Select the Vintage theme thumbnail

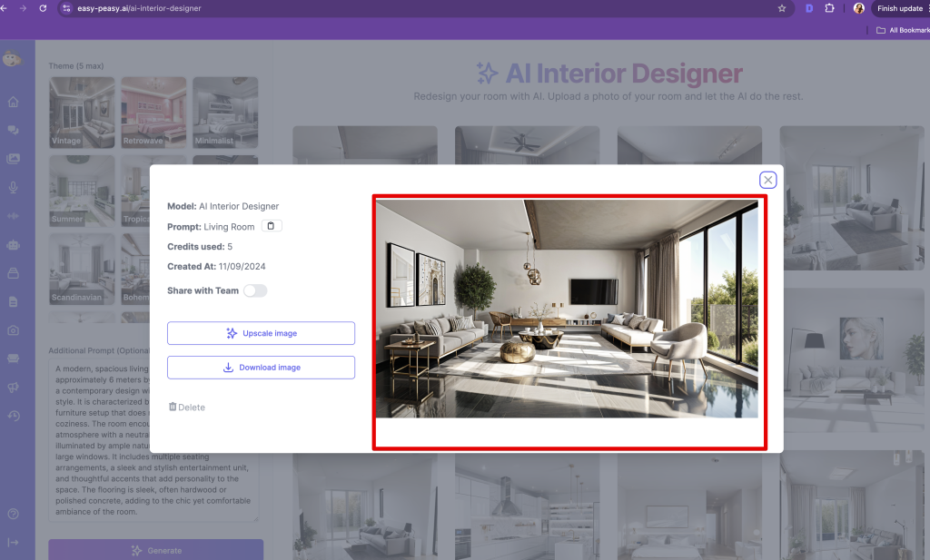82,113
